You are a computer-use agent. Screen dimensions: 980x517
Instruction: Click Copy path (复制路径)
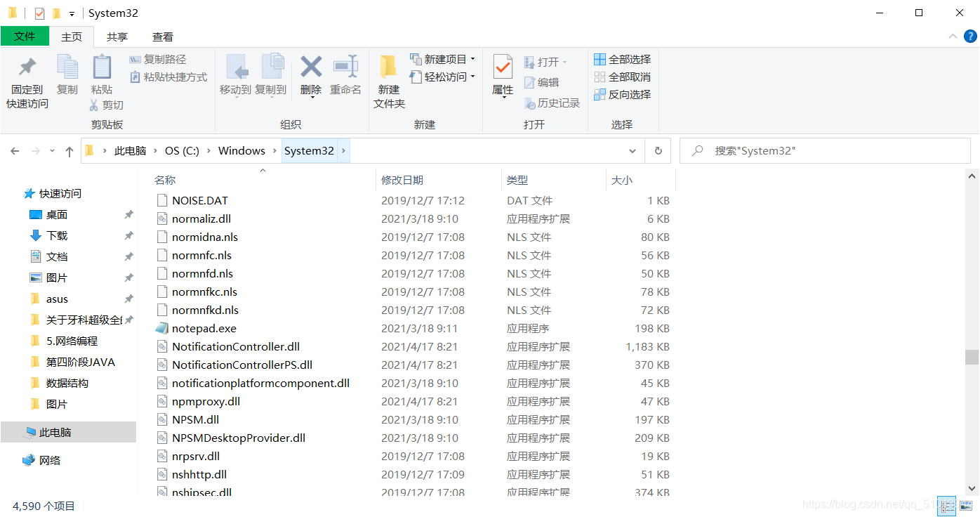(158, 60)
